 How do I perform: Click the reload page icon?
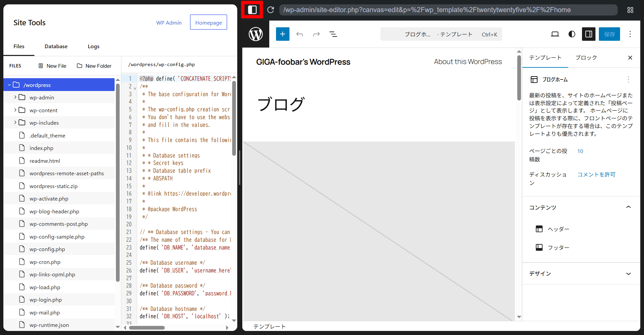[271, 10]
